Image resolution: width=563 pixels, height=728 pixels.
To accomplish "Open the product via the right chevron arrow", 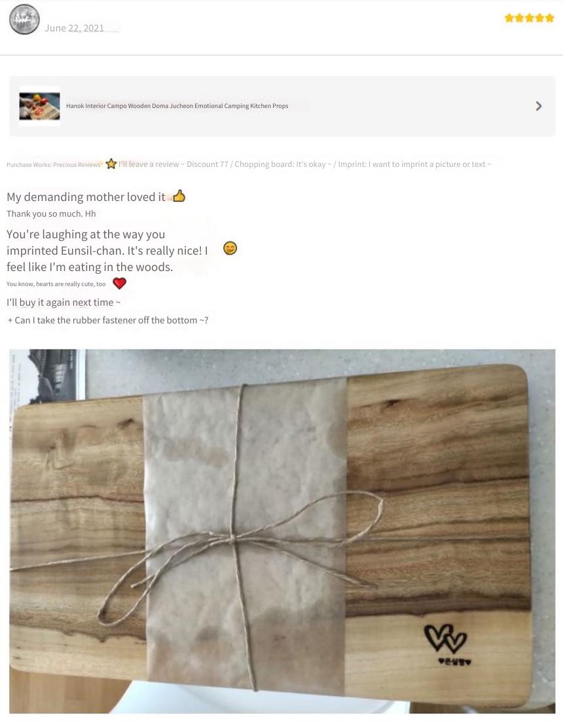I will pyautogui.click(x=538, y=106).
